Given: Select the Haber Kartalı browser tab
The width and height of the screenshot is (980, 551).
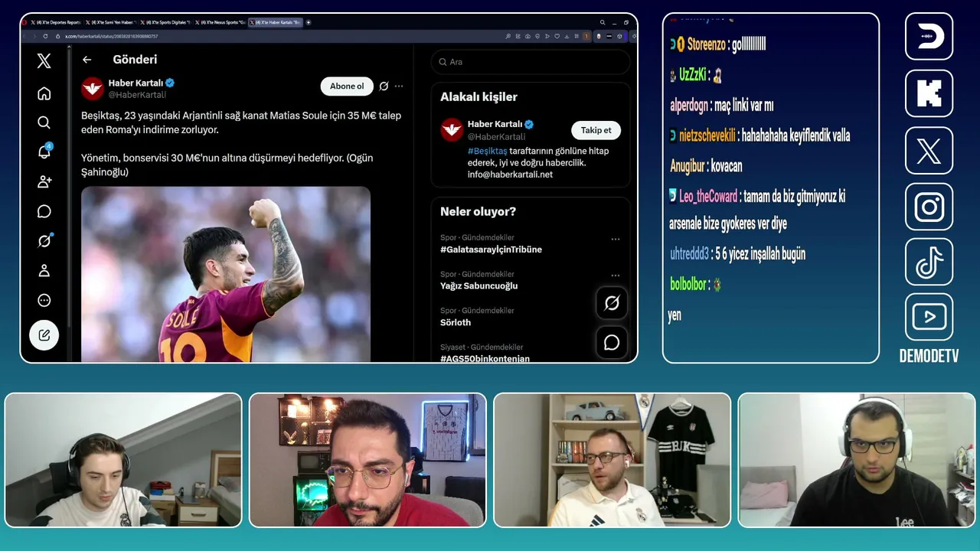Looking at the screenshot, I should (x=276, y=22).
